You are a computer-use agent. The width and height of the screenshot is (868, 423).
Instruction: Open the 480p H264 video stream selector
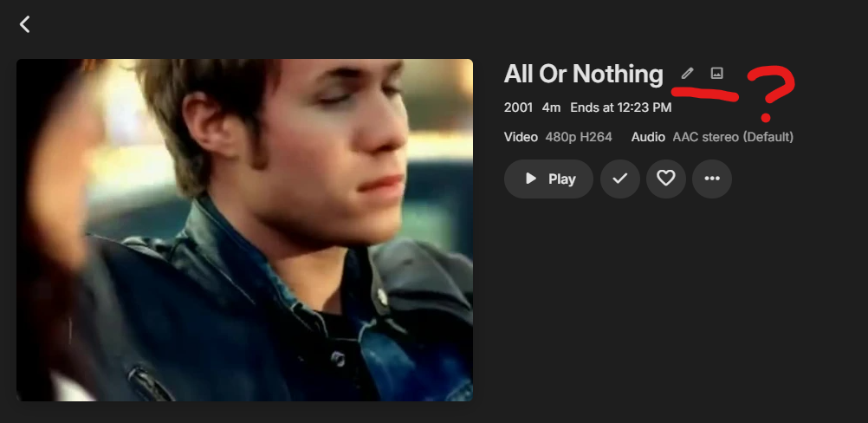click(x=579, y=137)
